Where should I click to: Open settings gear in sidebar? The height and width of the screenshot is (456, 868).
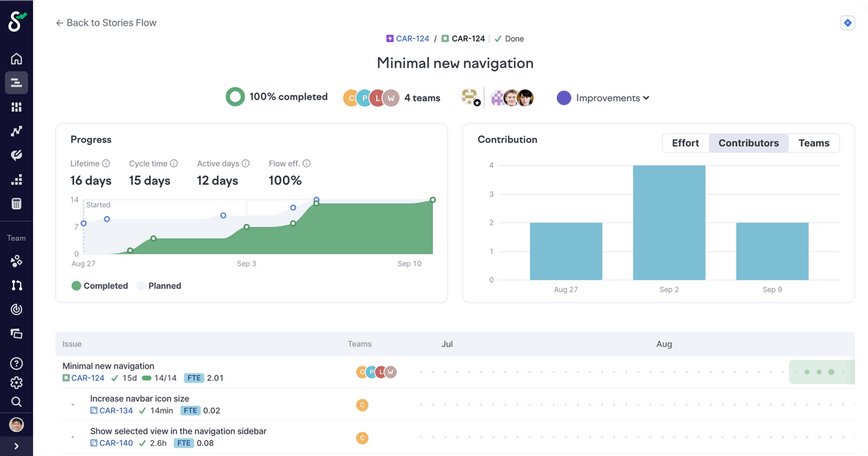(16, 383)
